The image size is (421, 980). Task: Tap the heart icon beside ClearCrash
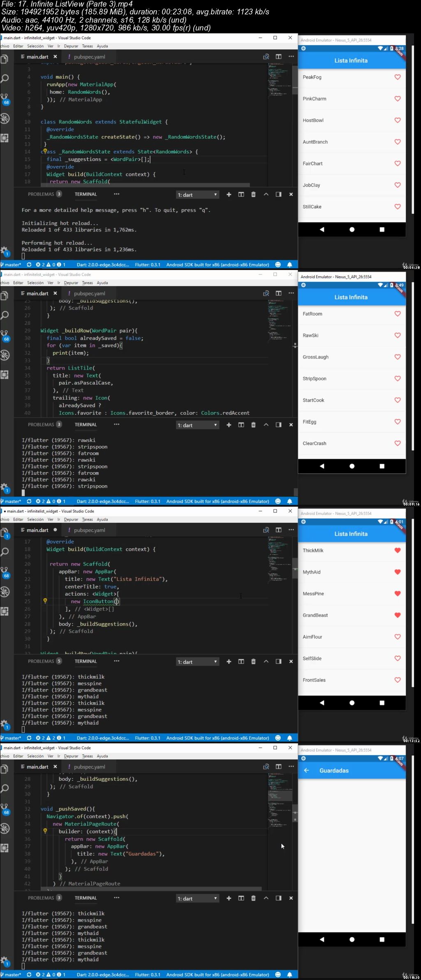point(397,443)
